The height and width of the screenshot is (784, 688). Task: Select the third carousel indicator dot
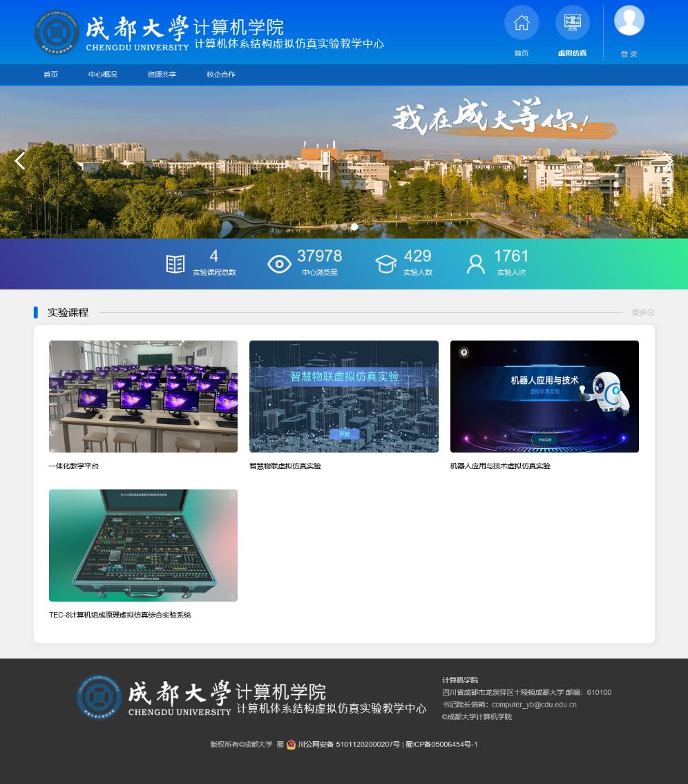click(x=354, y=227)
